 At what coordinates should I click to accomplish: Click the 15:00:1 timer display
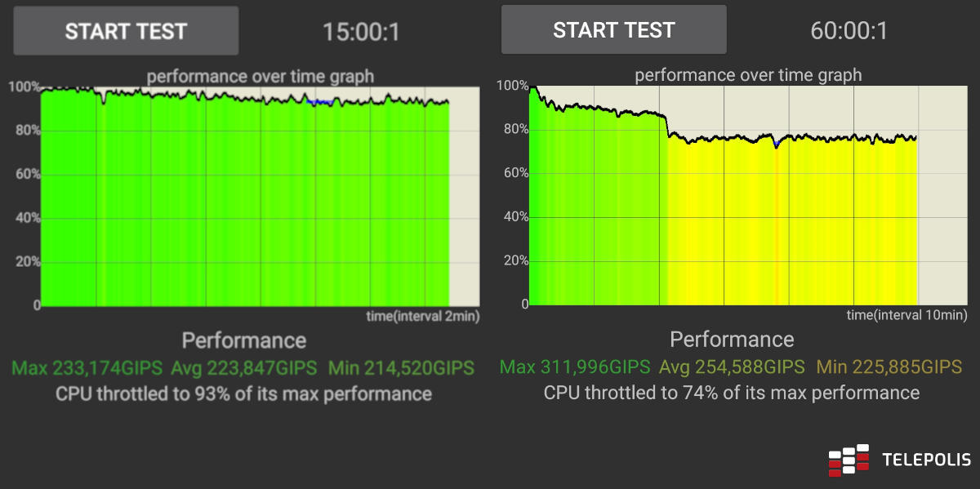361,32
